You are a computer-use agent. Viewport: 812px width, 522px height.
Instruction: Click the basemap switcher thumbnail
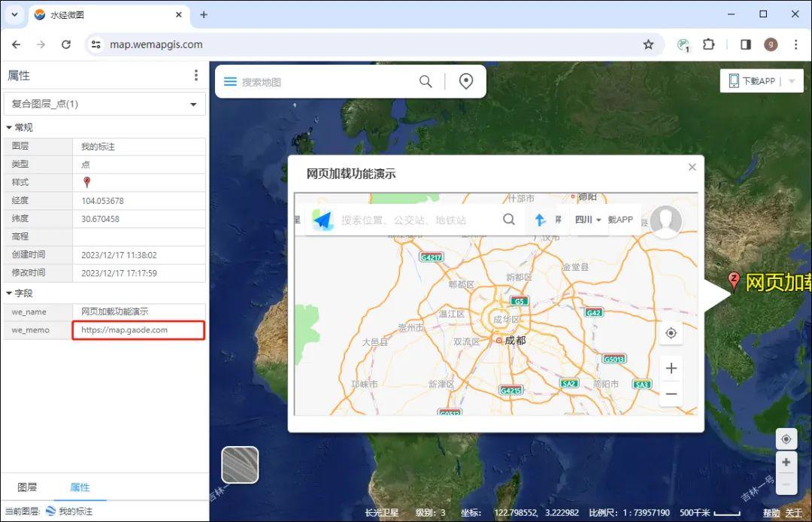(240, 465)
